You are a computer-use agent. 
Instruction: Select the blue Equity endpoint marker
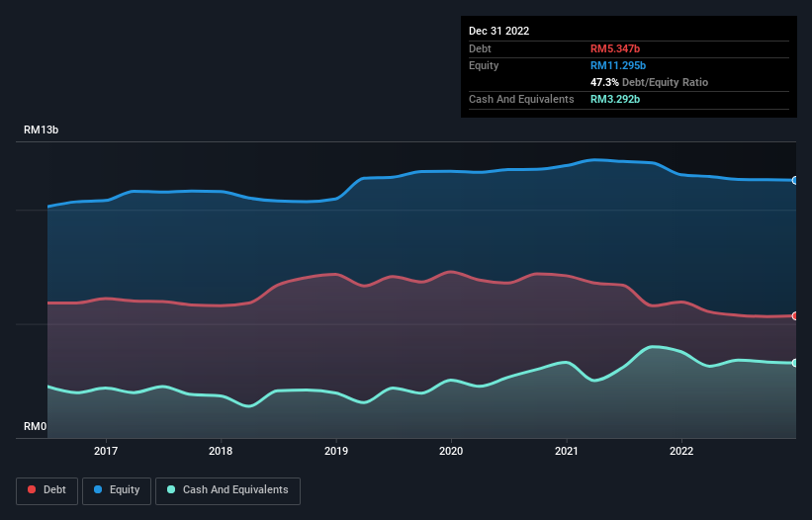[x=795, y=181]
